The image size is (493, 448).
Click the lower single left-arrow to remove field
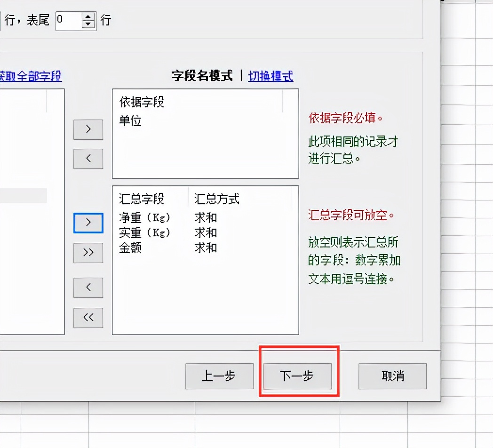coord(88,288)
